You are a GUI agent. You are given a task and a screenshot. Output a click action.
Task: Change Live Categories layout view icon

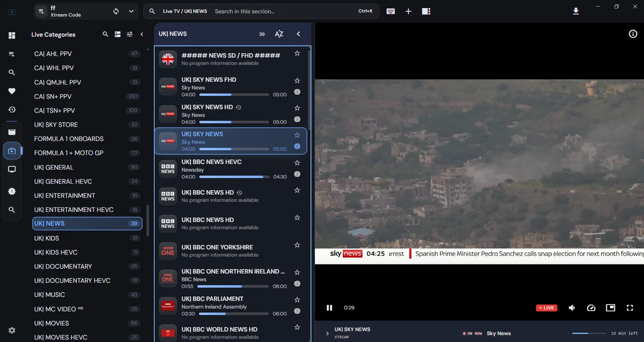pyautogui.click(x=117, y=34)
